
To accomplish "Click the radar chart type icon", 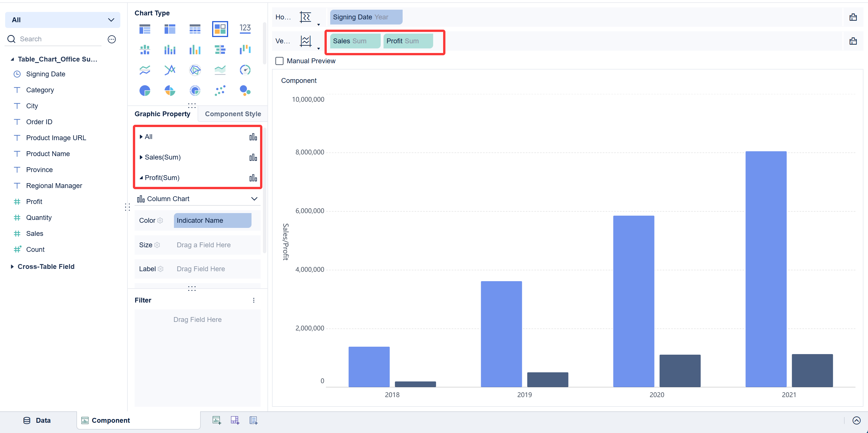I will click(x=195, y=70).
